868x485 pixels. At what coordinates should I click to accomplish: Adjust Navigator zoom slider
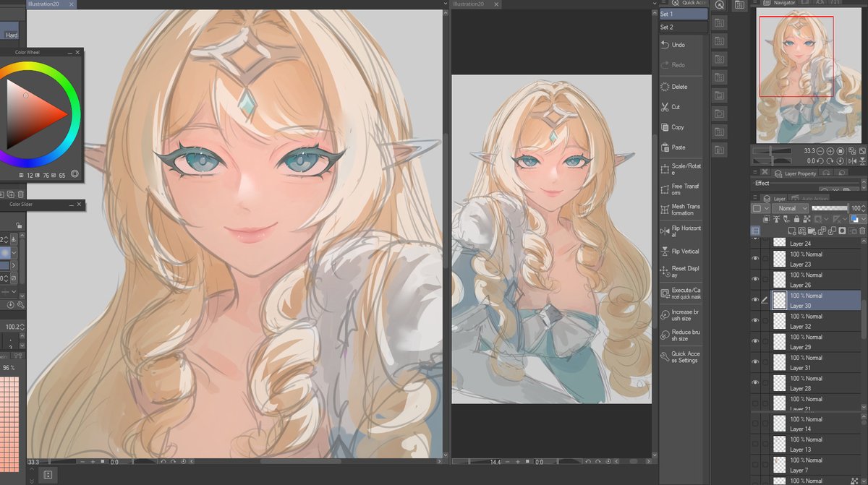772,151
